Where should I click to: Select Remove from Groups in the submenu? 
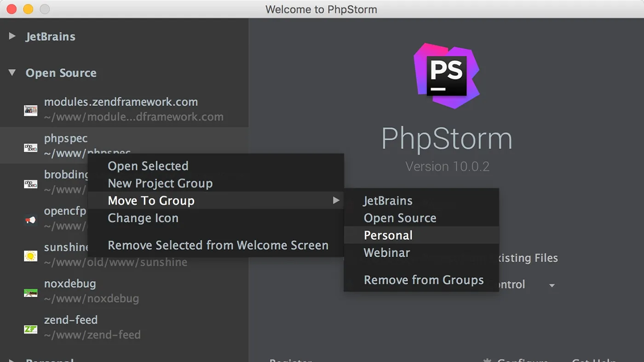[x=423, y=280]
